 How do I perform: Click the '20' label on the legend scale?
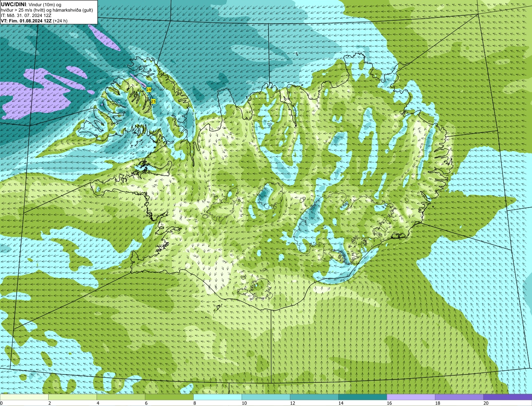486,403
